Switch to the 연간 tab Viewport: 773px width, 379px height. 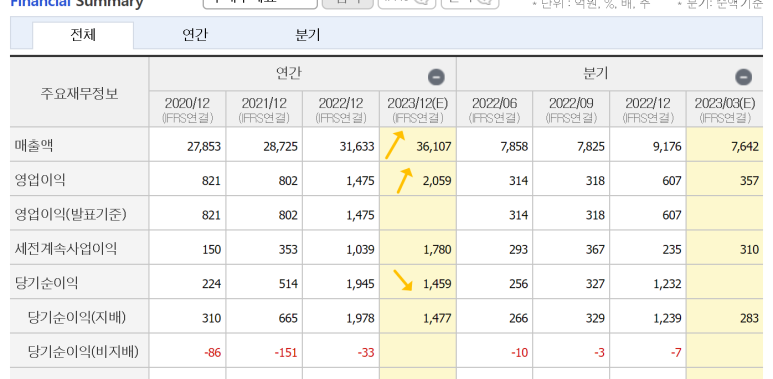(195, 35)
